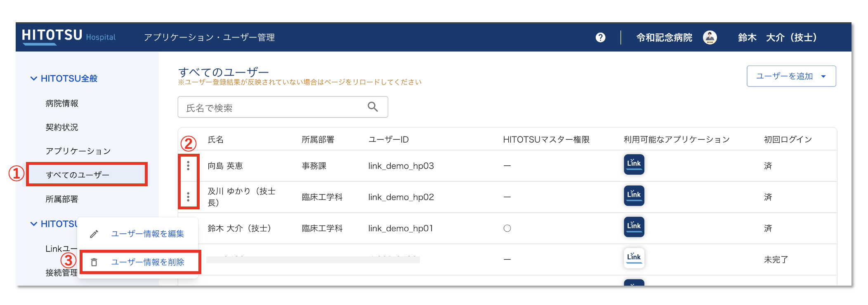Select すべてのユーザー in sidebar
Screen dimensions: 868x305
tap(78, 175)
